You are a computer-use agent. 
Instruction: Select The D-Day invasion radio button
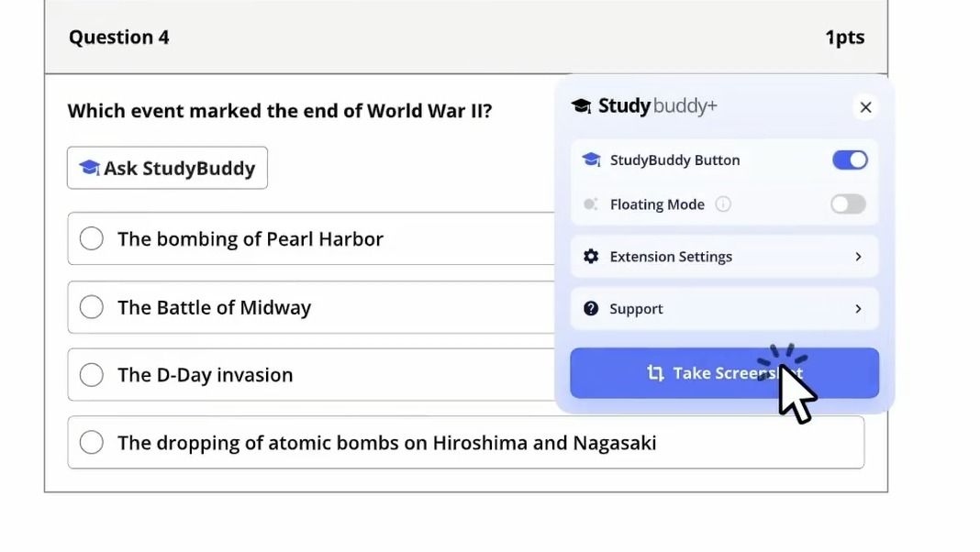91,375
